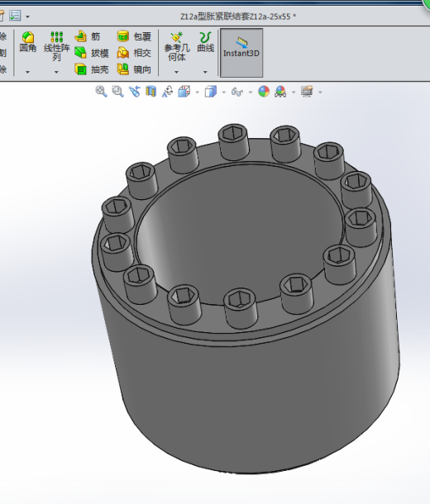
Task: Expand the Linear Pattern dropdown arrow
Action: pos(56,72)
